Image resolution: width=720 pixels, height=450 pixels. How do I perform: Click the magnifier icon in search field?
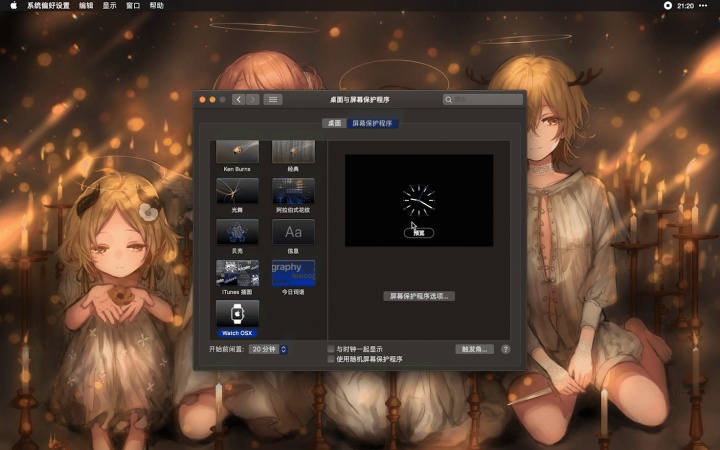448,100
